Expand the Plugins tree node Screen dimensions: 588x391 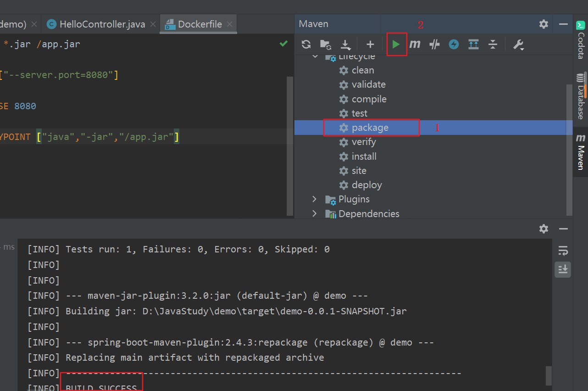point(315,199)
